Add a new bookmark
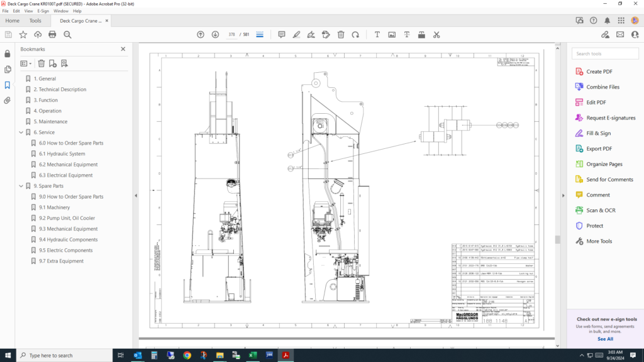Image resolution: width=644 pixels, height=362 pixels. 53,63
